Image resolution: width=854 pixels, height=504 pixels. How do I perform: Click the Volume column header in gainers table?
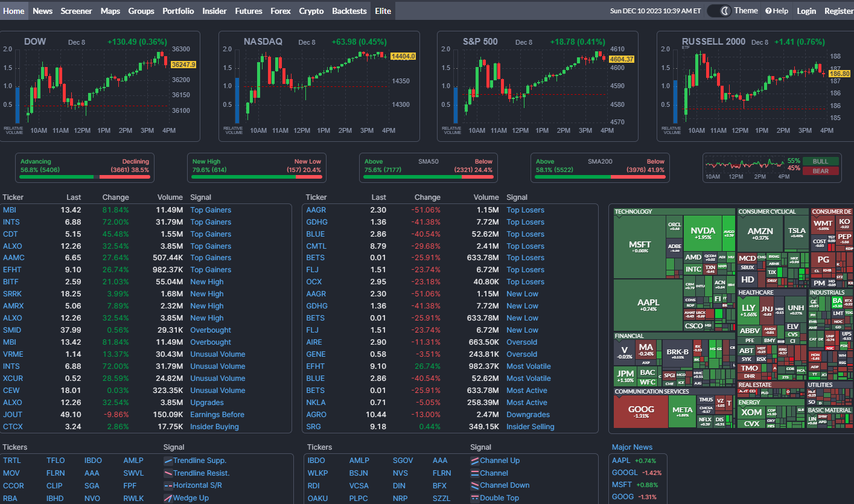coord(170,197)
